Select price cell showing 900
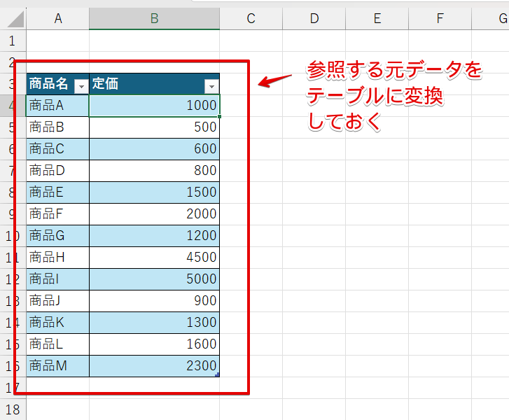 [x=155, y=301]
